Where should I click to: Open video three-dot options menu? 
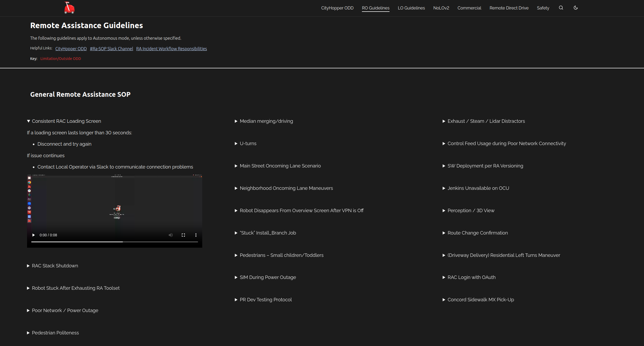(x=196, y=235)
